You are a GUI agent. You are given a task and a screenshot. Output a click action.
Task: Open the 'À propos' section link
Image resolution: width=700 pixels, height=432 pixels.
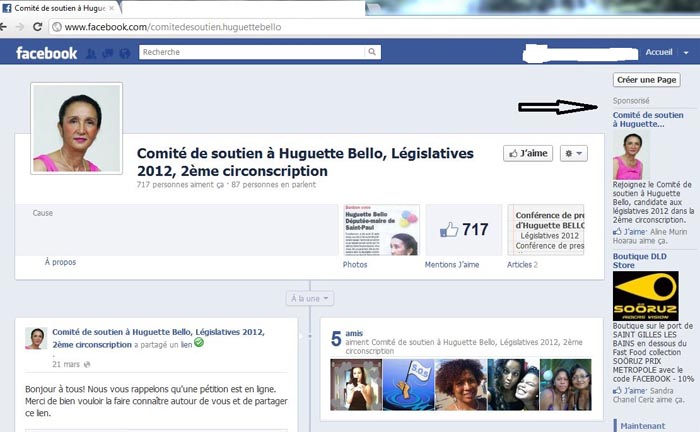pyautogui.click(x=60, y=262)
